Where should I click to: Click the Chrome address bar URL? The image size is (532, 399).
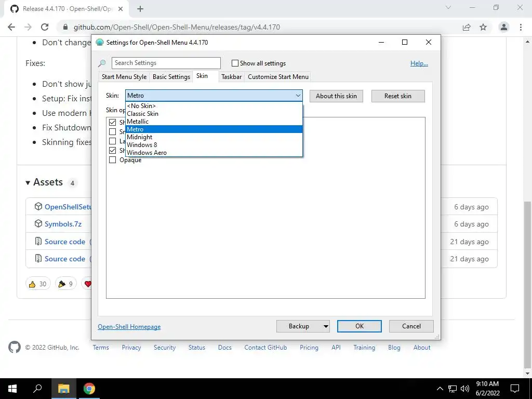177,27
